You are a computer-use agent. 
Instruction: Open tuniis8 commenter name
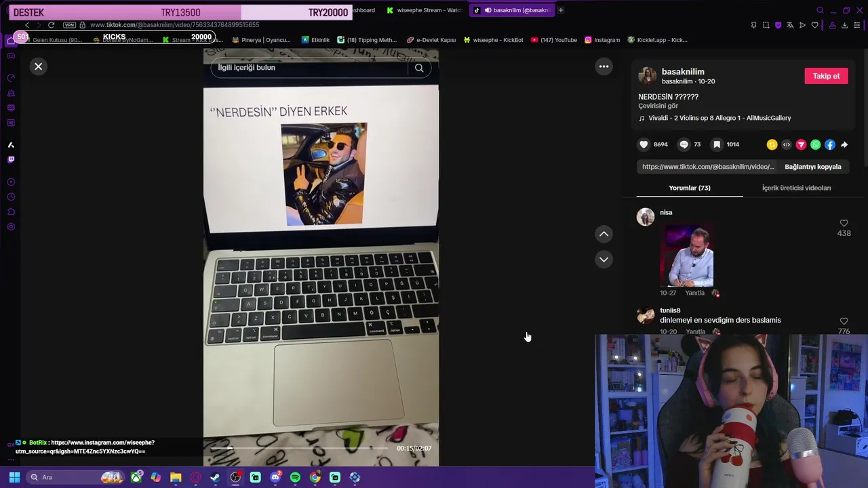(670, 310)
